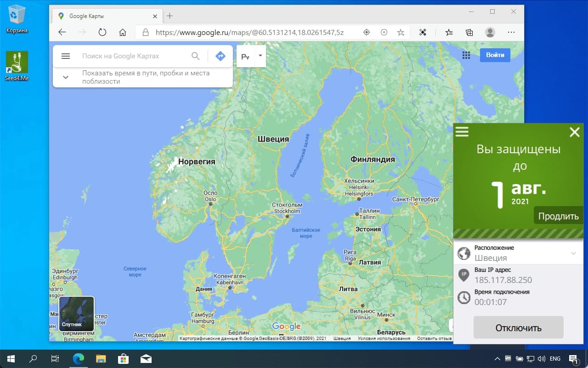Open the Seed4.Me hamburger menu
Screen dimensions: 588x368
[462, 132]
